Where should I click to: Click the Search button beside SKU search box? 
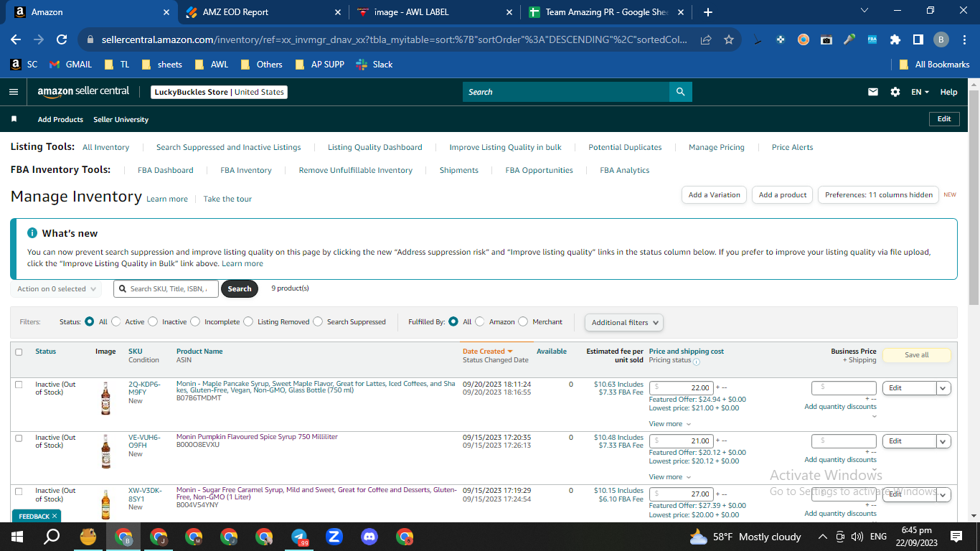[240, 289]
